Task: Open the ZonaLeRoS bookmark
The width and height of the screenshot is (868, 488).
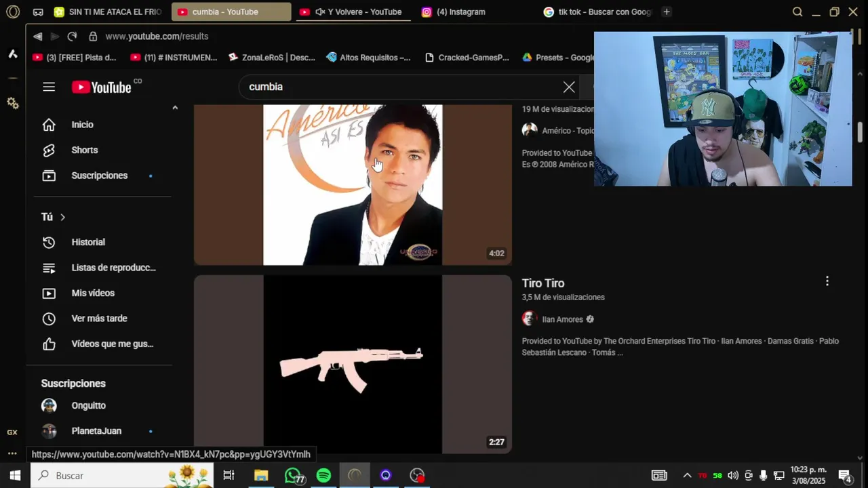Action: (272, 58)
